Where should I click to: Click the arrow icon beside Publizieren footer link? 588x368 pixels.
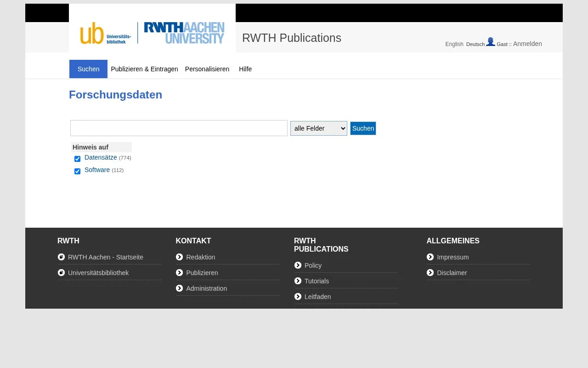point(179,273)
